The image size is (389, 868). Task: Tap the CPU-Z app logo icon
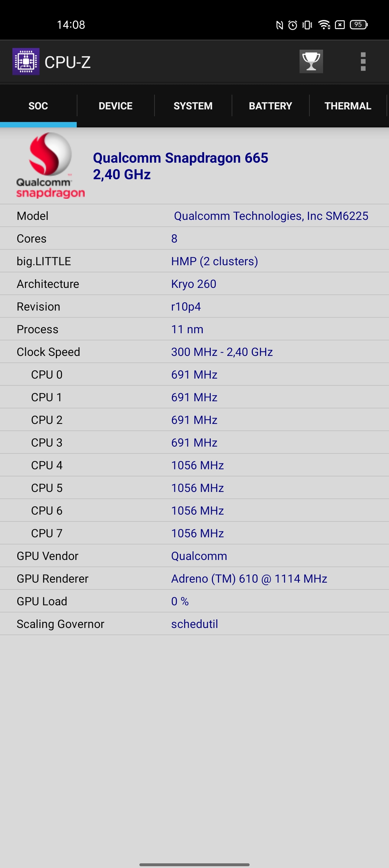point(26,62)
